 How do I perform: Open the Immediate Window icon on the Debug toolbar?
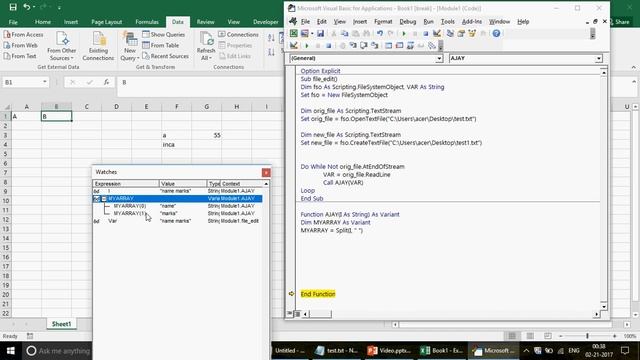pyautogui.click(x=399, y=45)
